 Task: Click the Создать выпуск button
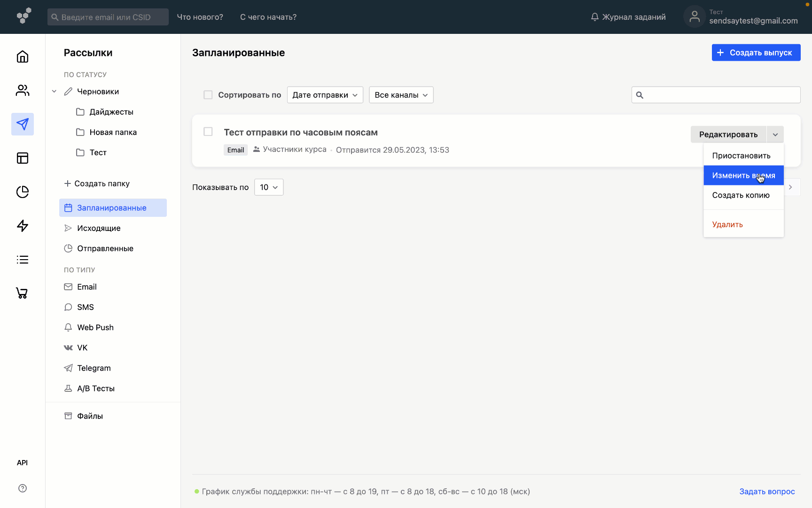756,53
